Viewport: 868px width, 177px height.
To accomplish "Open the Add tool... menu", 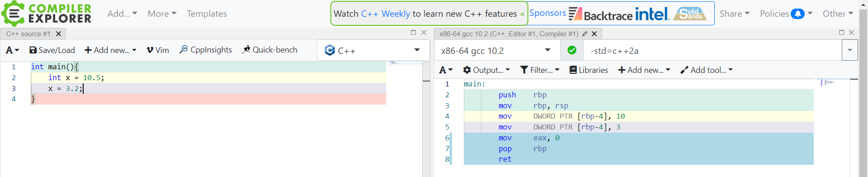I will point(707,70).
